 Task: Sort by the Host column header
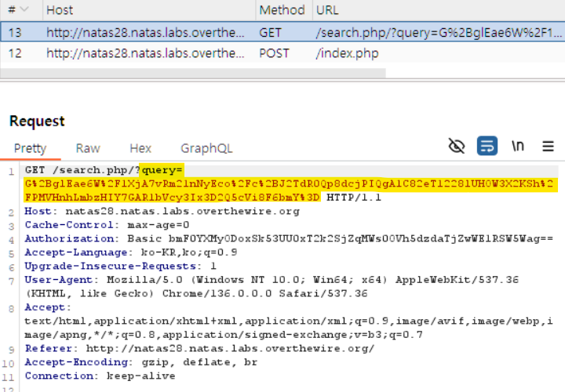click(x=60, y=10)
